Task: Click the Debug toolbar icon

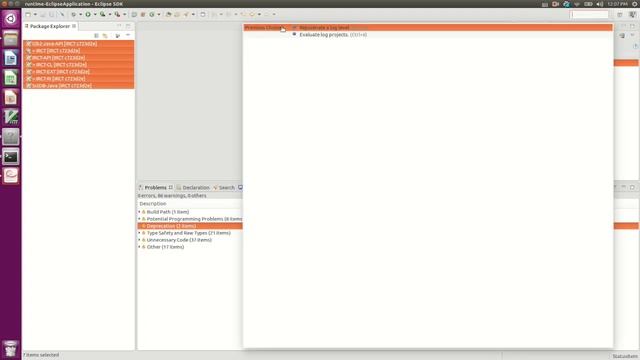Action: tap(73, 14)
